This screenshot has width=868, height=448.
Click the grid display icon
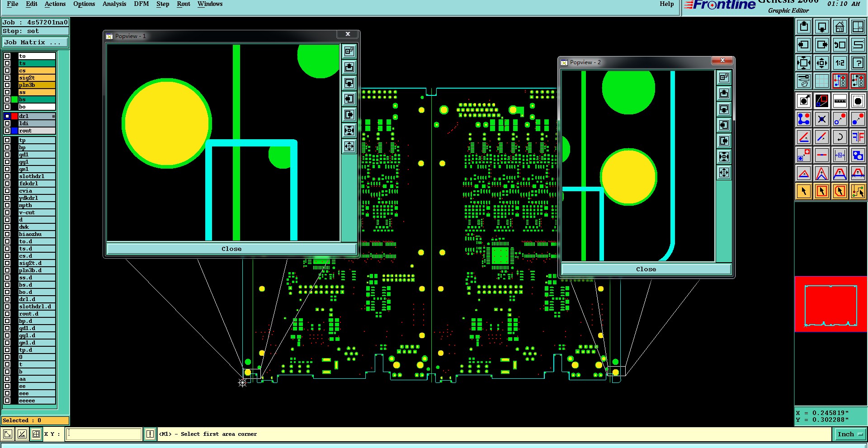click(822, 81)
